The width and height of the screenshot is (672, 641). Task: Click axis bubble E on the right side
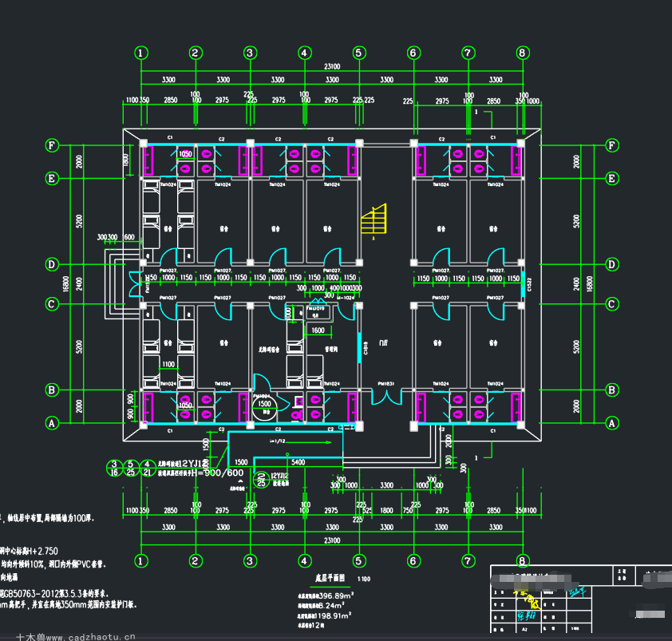(x=611, y=178)
